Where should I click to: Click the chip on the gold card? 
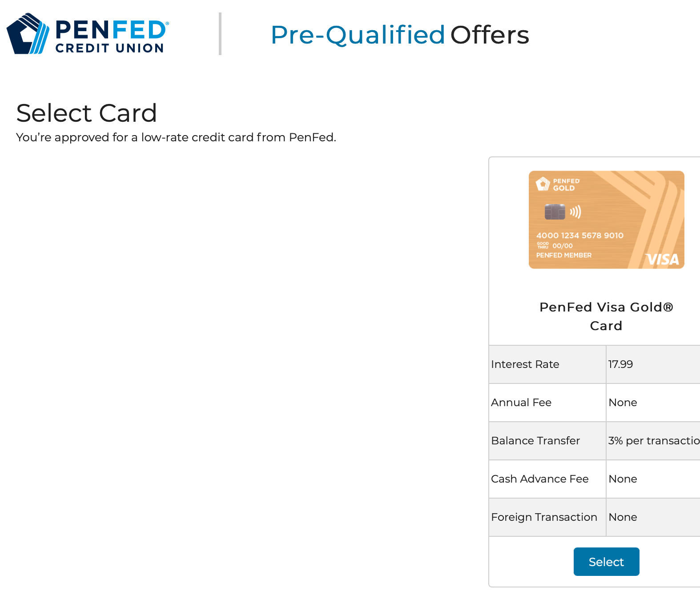[x=555, y=212]
